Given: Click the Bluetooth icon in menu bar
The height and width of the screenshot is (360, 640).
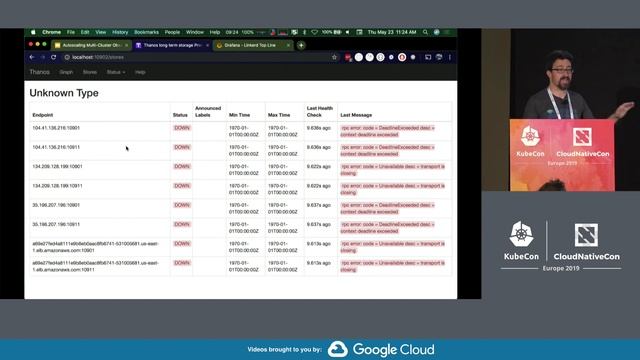Looking at the screenshot, I should (304, 32).
